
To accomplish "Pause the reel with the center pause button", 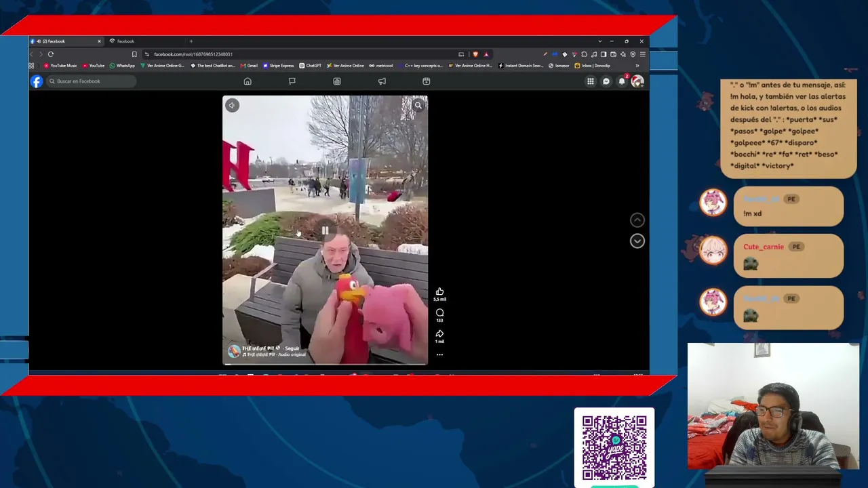I will click(x=325, y=230).
